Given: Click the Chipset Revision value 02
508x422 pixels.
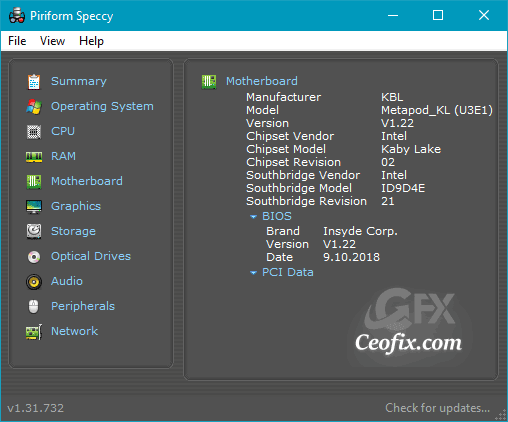Looking at the screenshot, I should (x=388, y=162).
